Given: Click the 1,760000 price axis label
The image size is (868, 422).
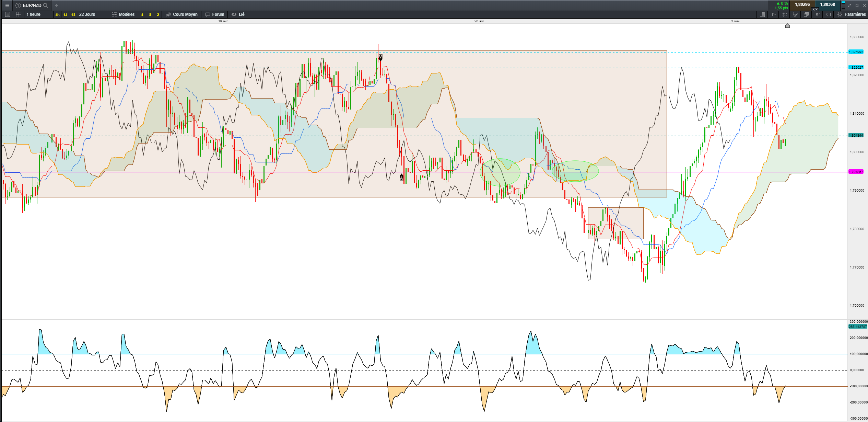Looking at the screenshot, I should pyautogui.click(x=857, y=306).
